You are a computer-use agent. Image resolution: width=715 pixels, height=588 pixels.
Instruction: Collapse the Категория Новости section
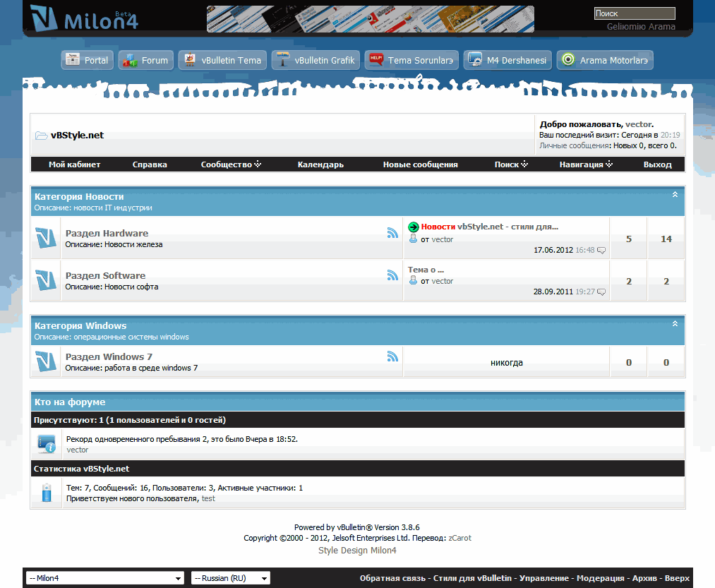pyautogui.click(x=675, y=195)
